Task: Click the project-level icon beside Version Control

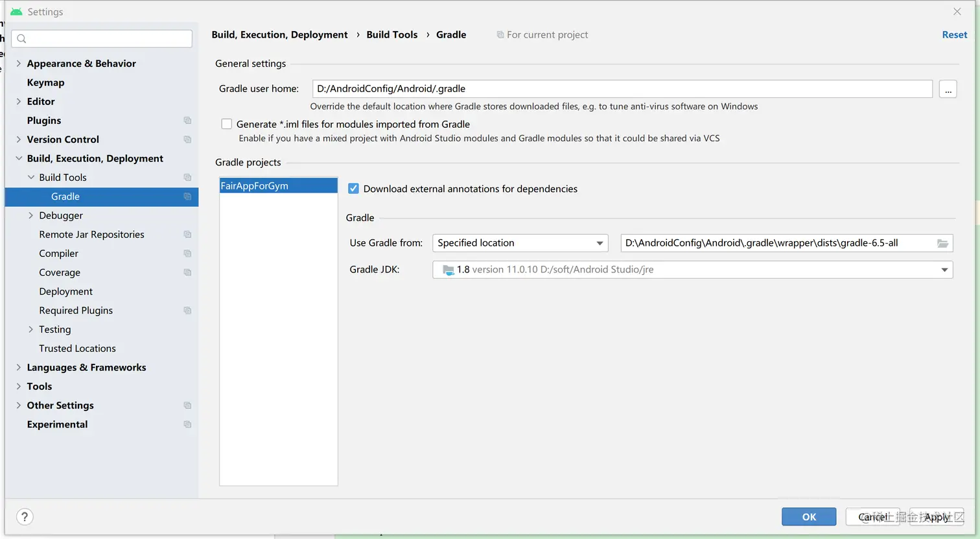Action: pos(187,139)
